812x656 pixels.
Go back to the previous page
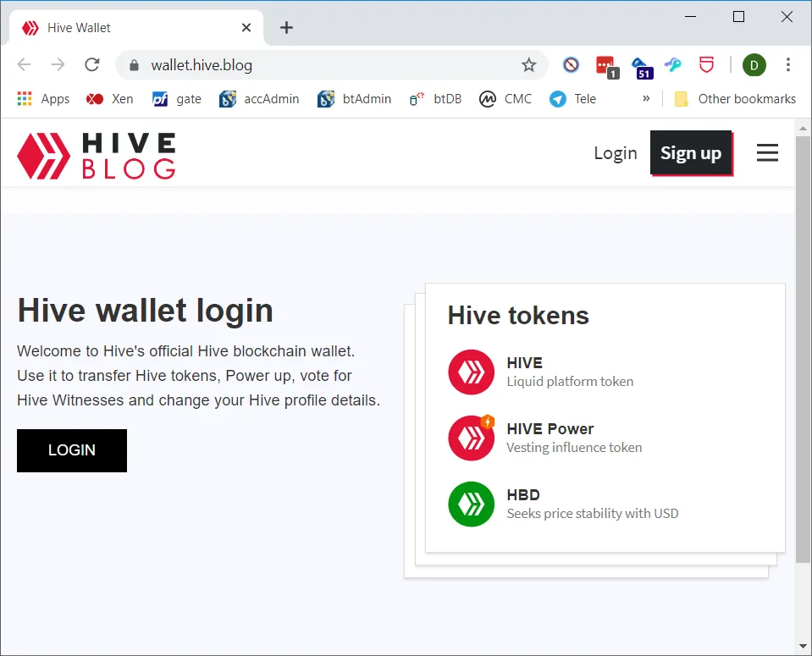25,64
